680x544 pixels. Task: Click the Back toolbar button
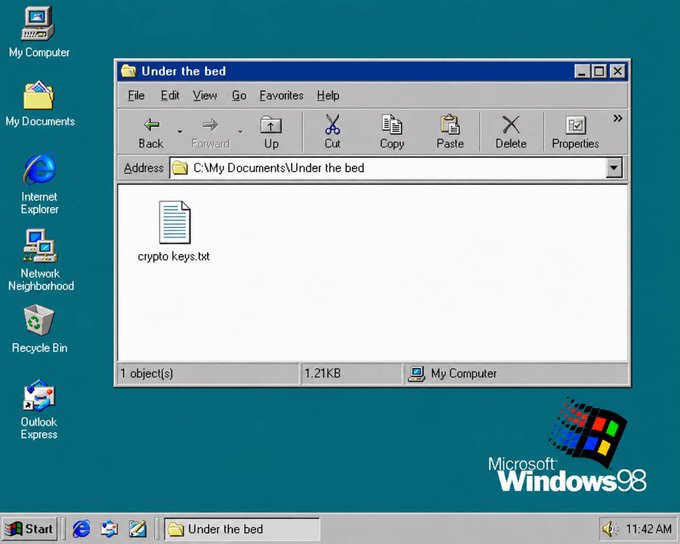151,133
